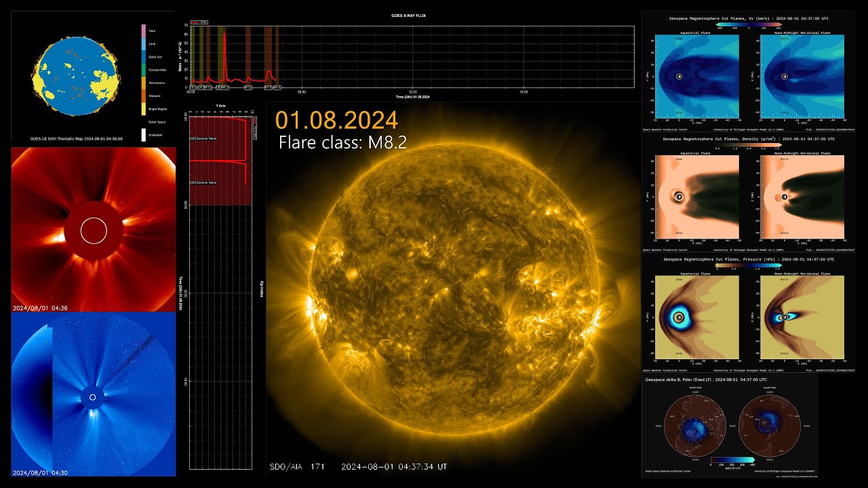Click the Density equatorial plane plot
The image size is (868, 488).
pyautogui.click(x=697, y=197)
